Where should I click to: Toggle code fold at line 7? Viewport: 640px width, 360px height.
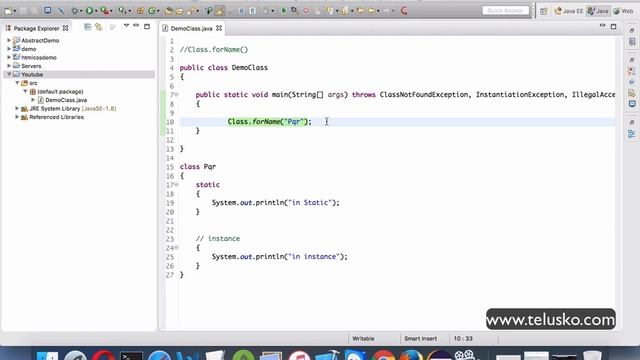pos(176,95)
